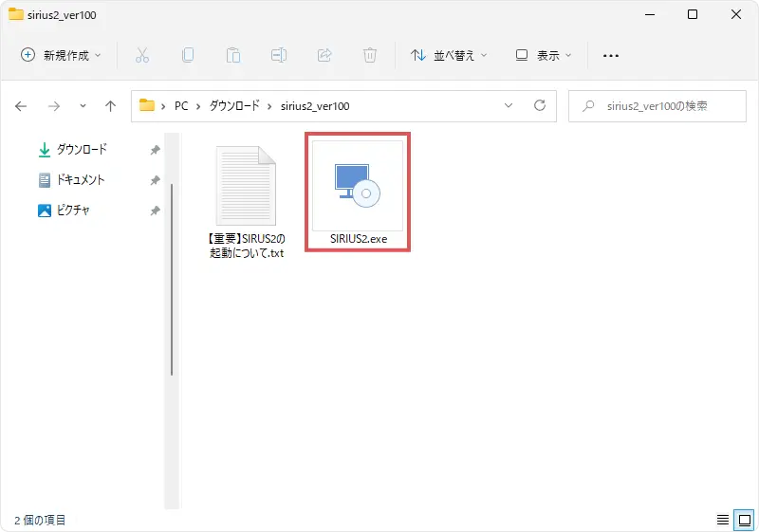Expand the chevron after the address folder icon
Viewport: 759px width, 532px height.
pyautogui.click(x=163, y=106)
